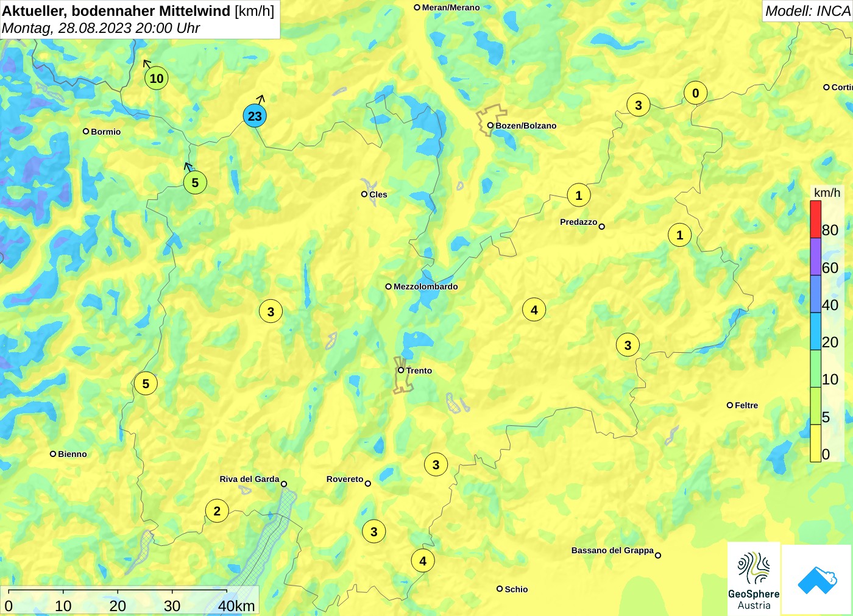Click the 40km scale bar label
The image size is (853, 616).
pyautogui.click(x=236, y=606)
